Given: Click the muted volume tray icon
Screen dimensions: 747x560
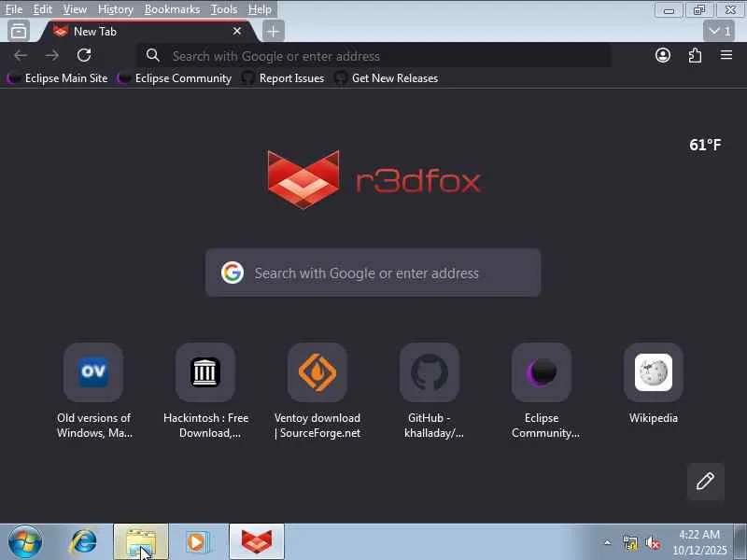Looking at the screenshot, I should 652,542.
